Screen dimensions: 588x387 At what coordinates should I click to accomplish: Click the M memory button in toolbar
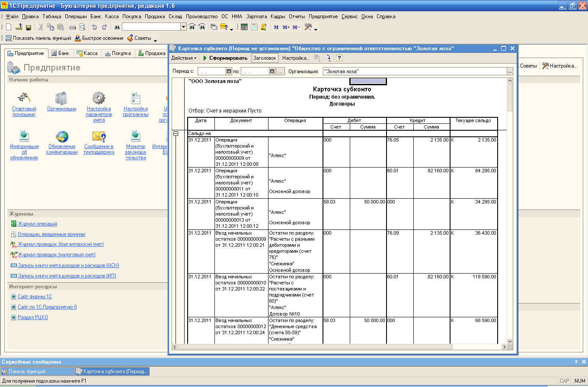[276, 27]
